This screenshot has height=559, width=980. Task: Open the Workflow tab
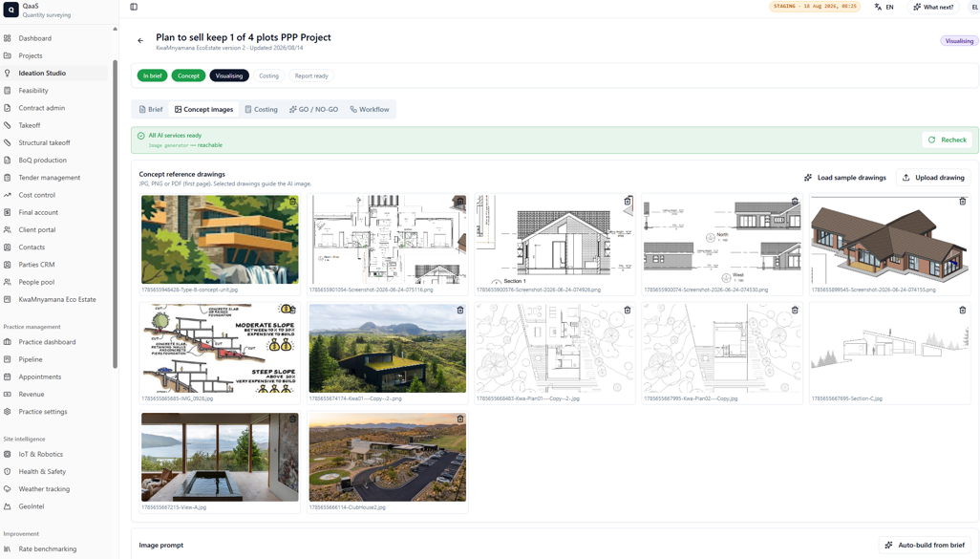click(x=370, y=110)
